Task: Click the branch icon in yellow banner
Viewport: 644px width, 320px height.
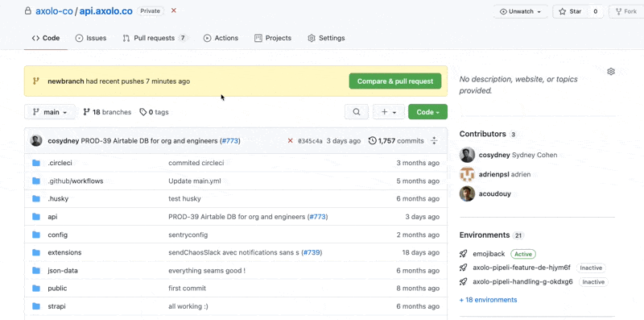Action: pyautogui.click(x=36, y=81)
